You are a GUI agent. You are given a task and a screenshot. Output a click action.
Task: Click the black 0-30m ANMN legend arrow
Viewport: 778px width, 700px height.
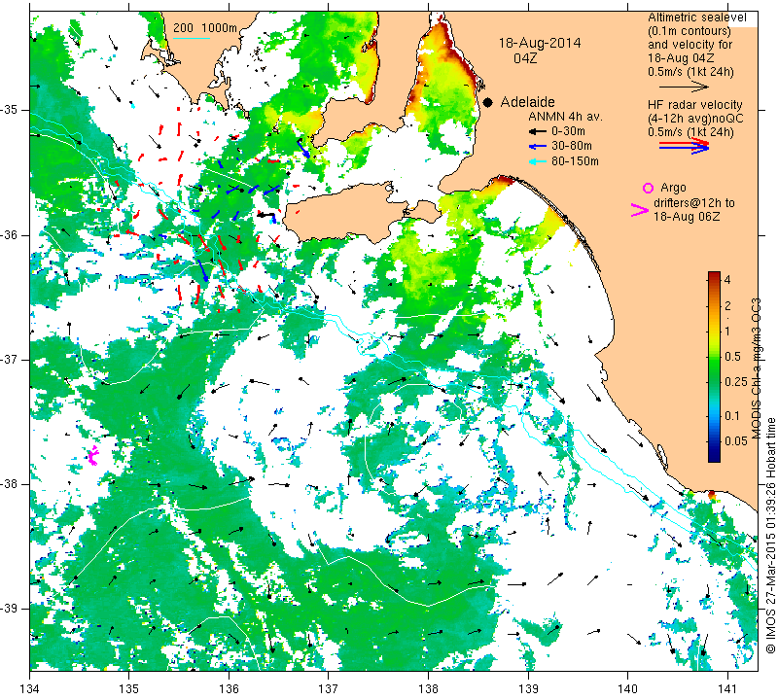[x=537, y=131]
